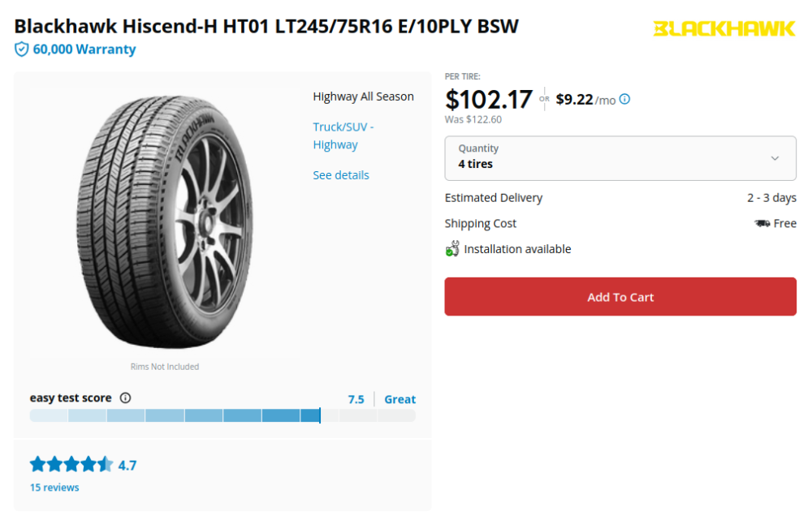Click the easy test score bar
Viewport: 812px width, 520px height.
222,415
